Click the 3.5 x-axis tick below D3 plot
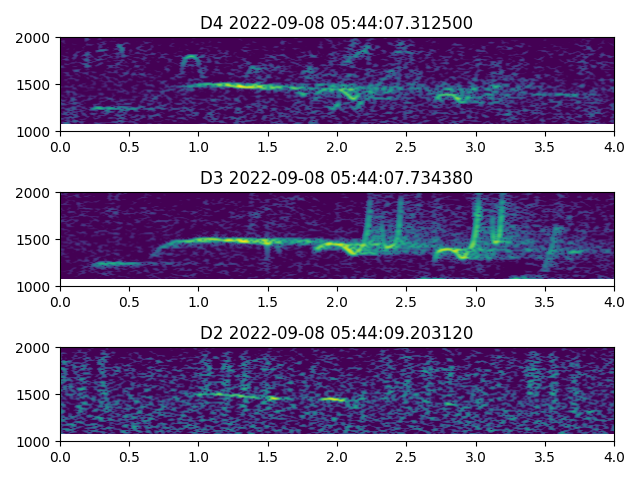Image resolution: width=640 pixels, height=480 pixels. click(545, 302)
